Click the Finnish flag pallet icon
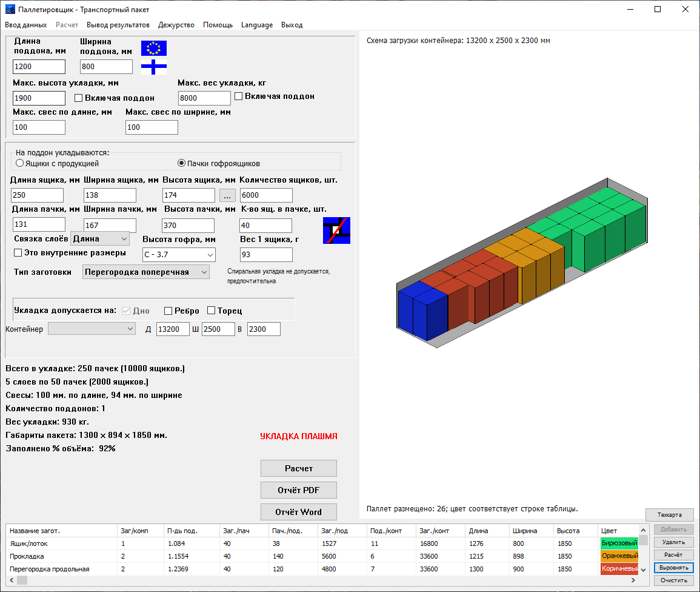Viewport: 700px width, 592px height. tap(153, 67)
